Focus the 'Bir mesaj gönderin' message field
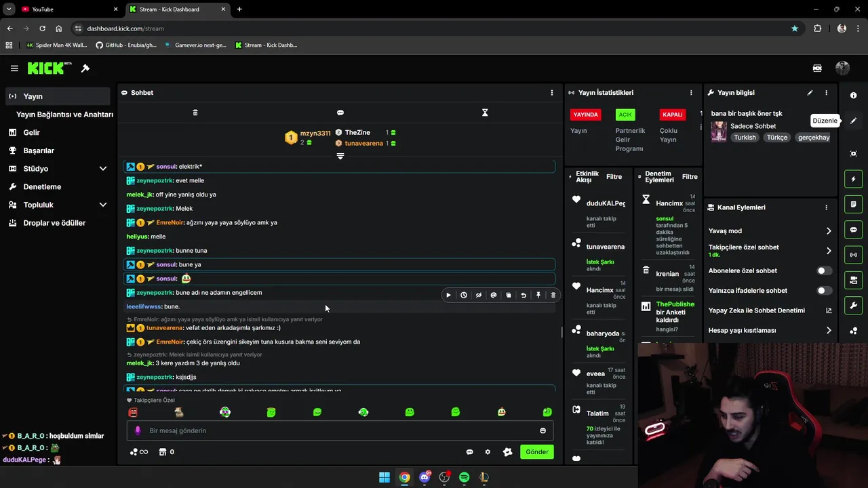This screenshot has width=868, height=488. click(340, 430)
